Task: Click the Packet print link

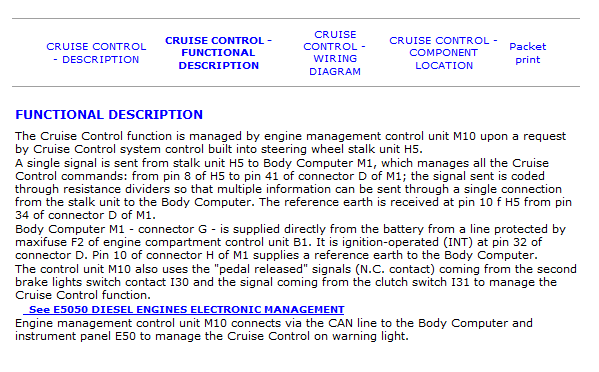Action: coord(528,53)
